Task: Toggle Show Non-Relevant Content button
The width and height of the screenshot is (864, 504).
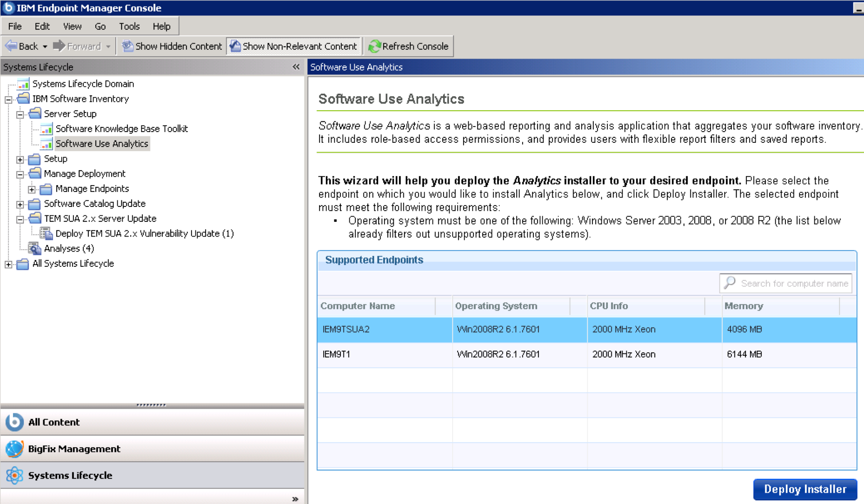Action: [294, 46]
